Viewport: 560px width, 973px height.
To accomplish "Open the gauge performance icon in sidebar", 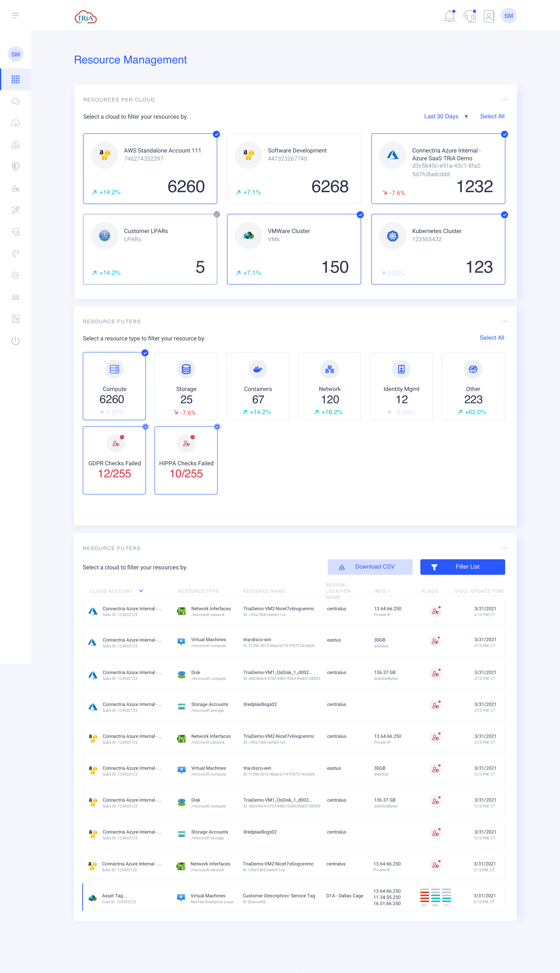I will [x=15, y=123].
